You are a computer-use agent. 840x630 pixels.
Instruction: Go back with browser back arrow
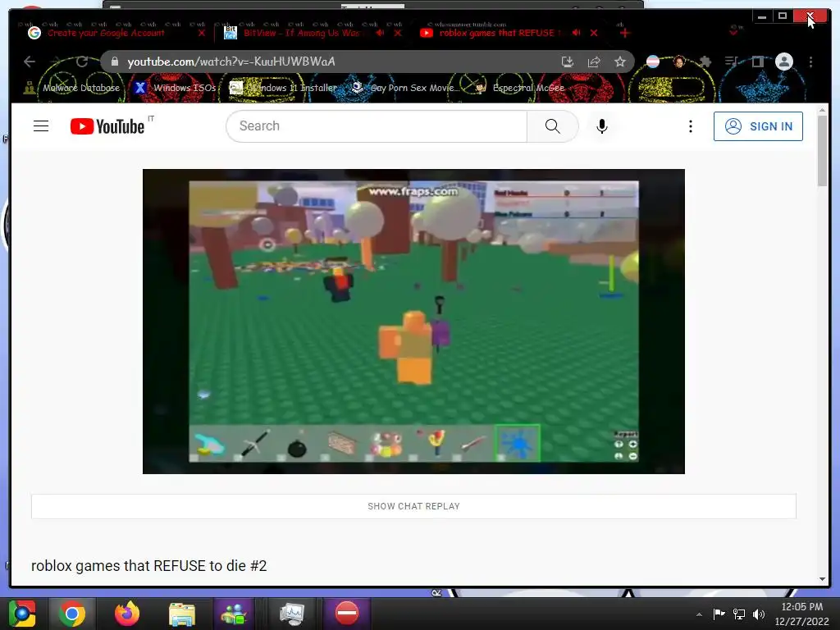(30, 62)
